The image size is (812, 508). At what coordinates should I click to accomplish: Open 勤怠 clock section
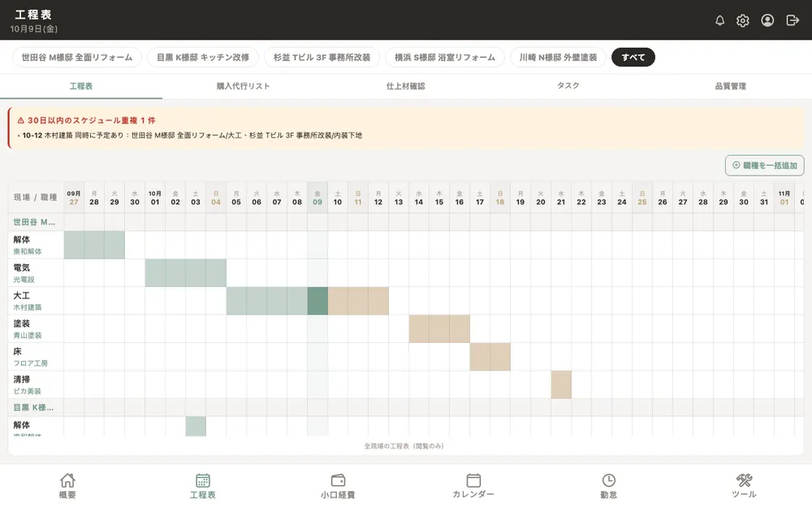pyautogui.click(x=608, y=486)
